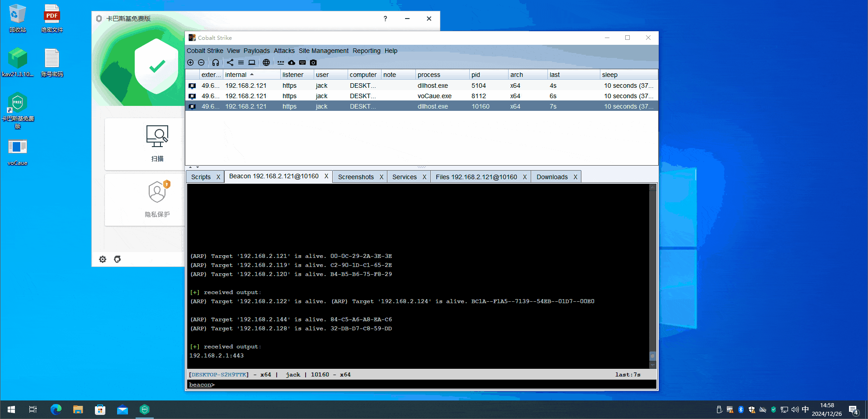Open the Help menu in Cobalt Strike
868x419 pixels.
coord(391,51)
